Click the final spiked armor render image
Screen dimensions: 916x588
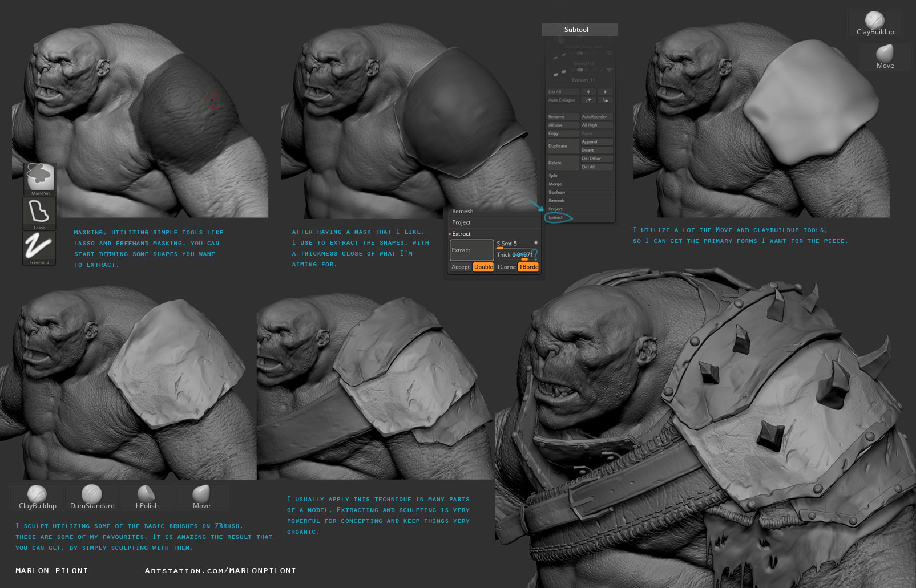(x=705, y=428)
